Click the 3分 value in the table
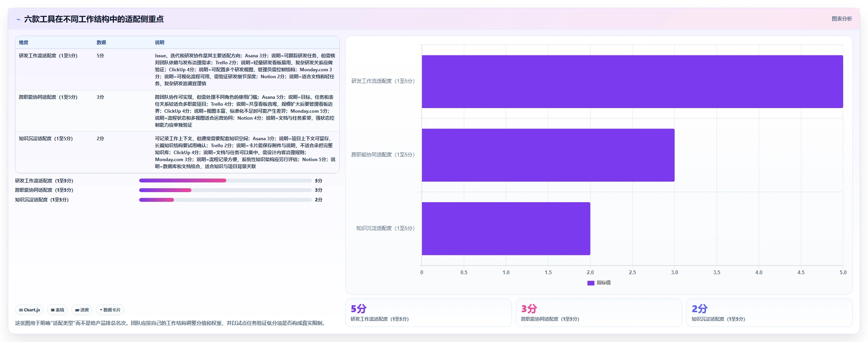 [100, 97]
